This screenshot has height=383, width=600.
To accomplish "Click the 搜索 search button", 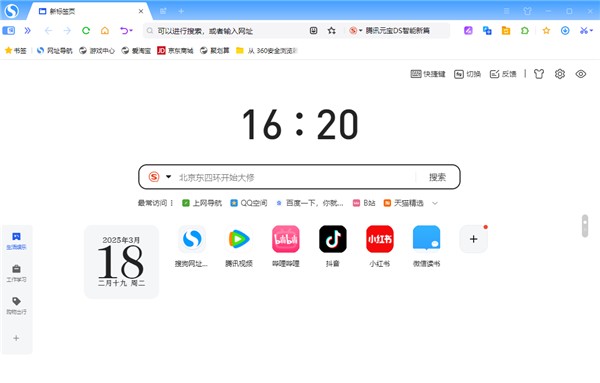I will click(437, 177).
